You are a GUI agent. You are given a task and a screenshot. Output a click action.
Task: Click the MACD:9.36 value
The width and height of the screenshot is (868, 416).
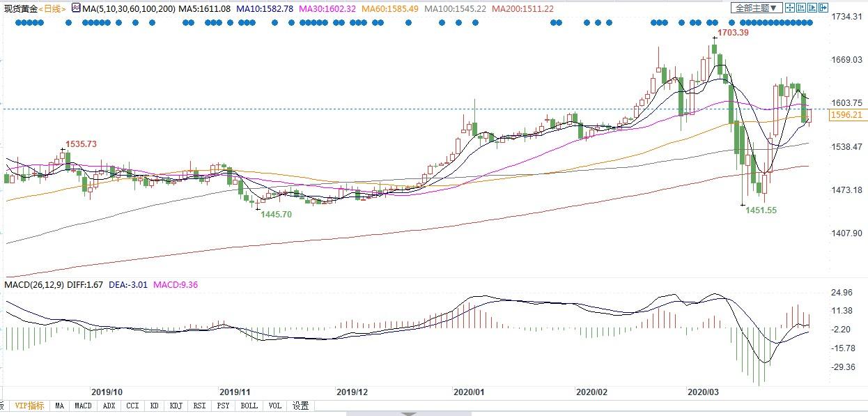pos(176,284)
